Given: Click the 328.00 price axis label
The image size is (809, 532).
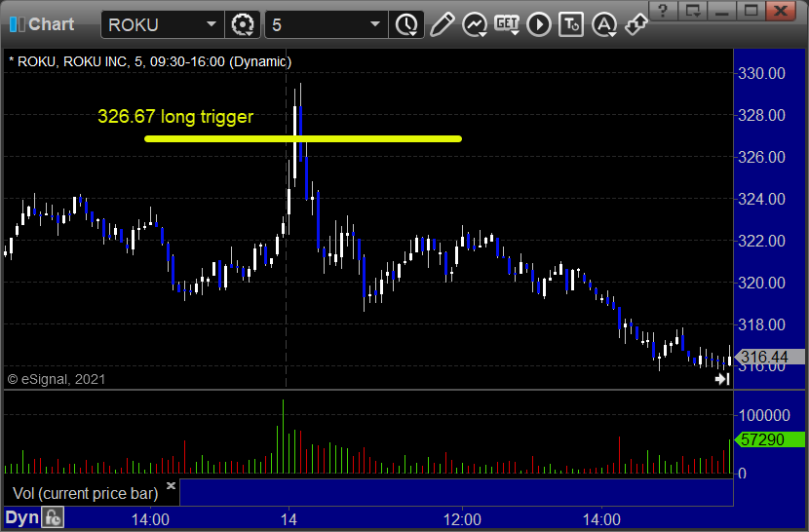Looking at the screenshot, I should [x=761, y=115].
